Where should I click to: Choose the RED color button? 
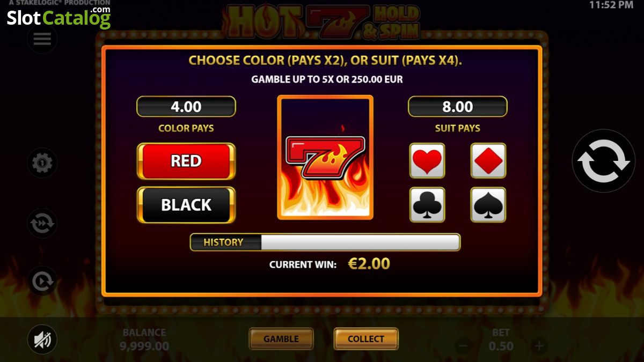coord(186,161)
